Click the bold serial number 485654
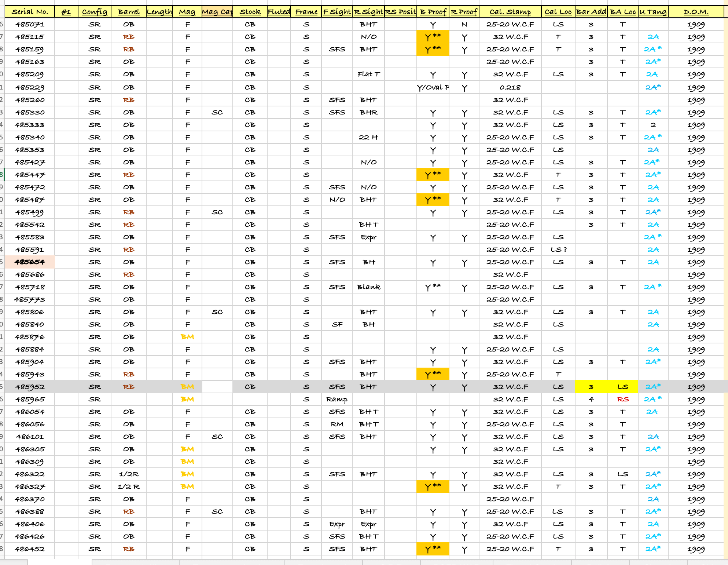Image resolution: width=728 pixels, height=565 pixels. (x=30, y=262)
